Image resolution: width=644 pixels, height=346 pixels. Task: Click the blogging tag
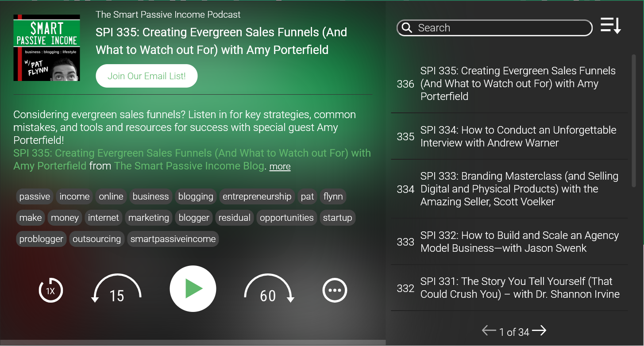[x=196, y=196]
